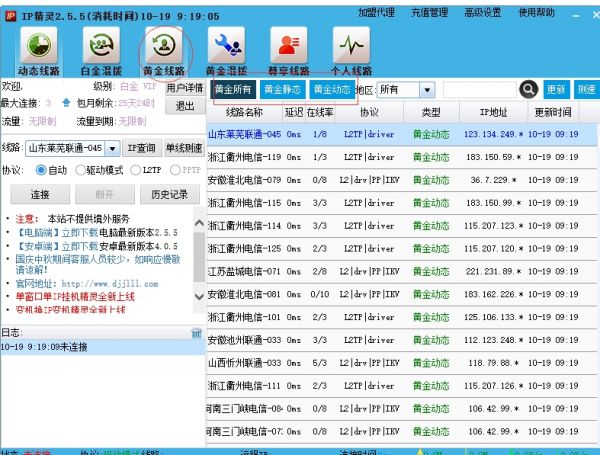
Task: Select row 浙江衢州电信-114
Action: (402, 226)
